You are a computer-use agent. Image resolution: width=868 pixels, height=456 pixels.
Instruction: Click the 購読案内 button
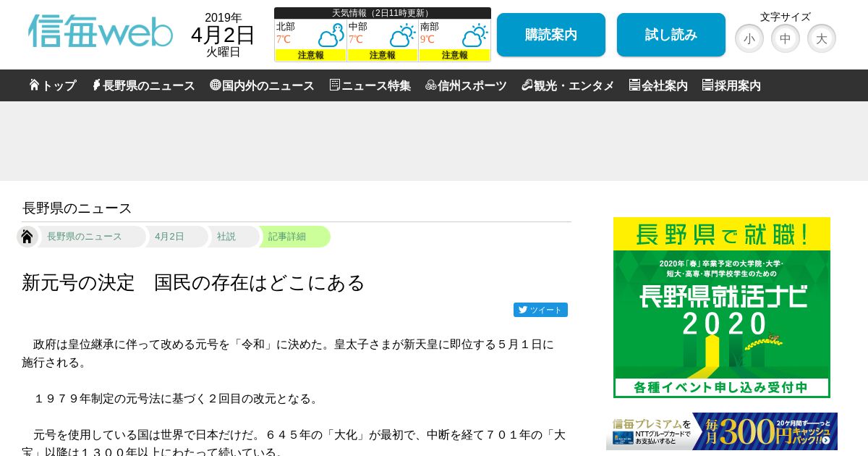tap(551, 35)
